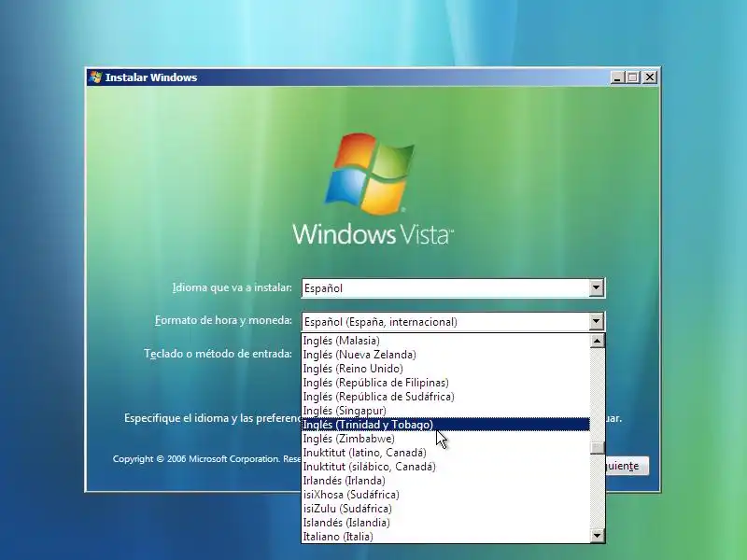747x560 pixels.
Task: Click the Español language combo box field
Action: coord(453,288)
